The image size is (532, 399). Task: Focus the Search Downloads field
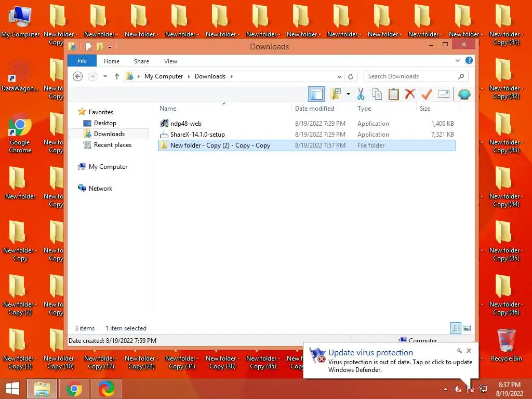pos(416,76)
